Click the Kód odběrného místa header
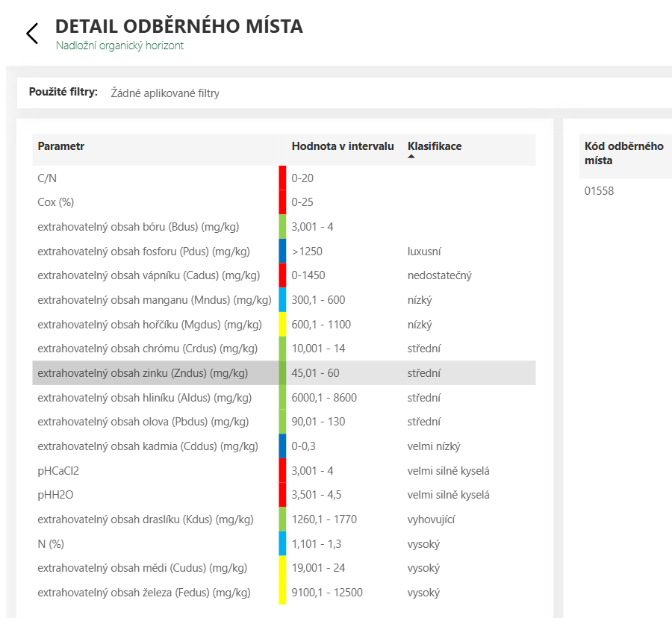The width and height of the screenshot is (672, 618). (623, 153)
